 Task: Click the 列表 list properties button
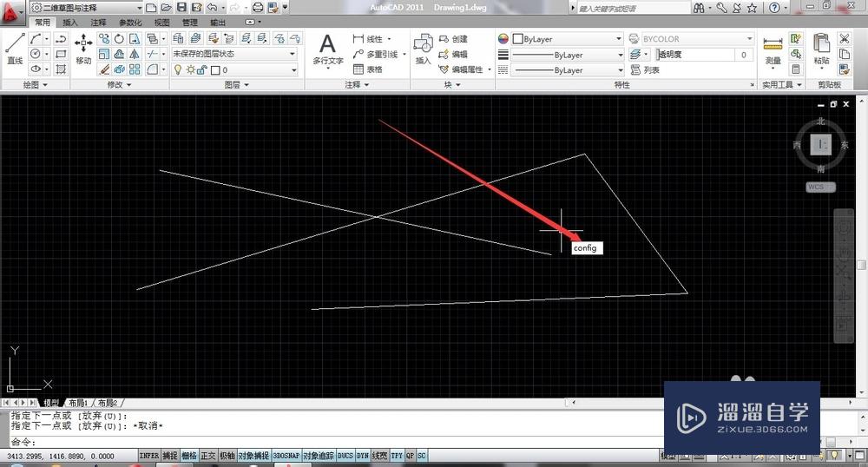coord(646,69)
